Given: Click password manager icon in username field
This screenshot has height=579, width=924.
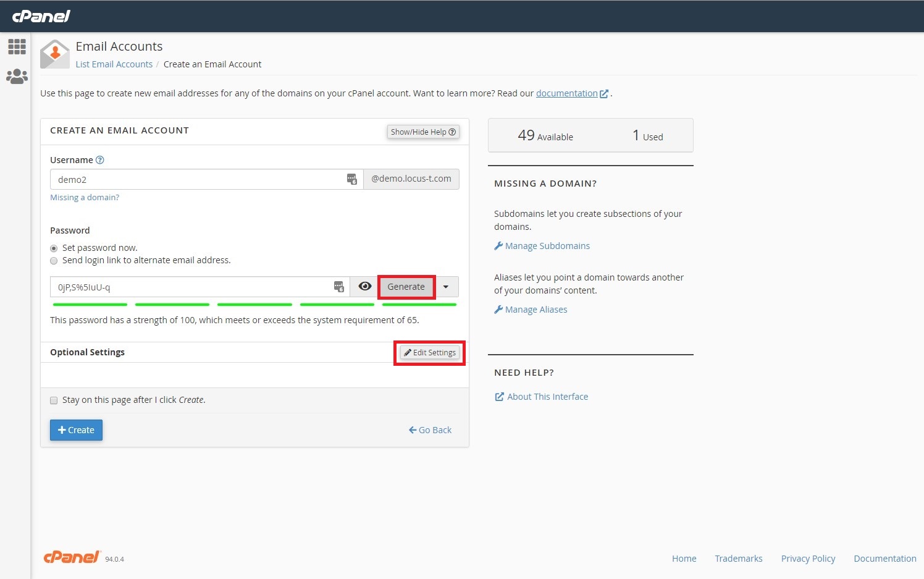Looking at the screenshot, I should click(x=351, y=179).
